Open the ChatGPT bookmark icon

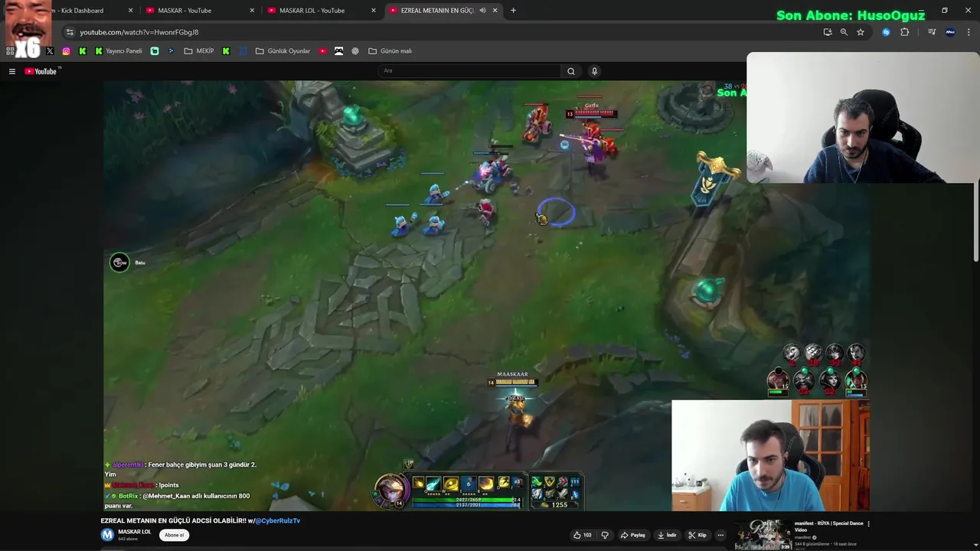[355, 51]
